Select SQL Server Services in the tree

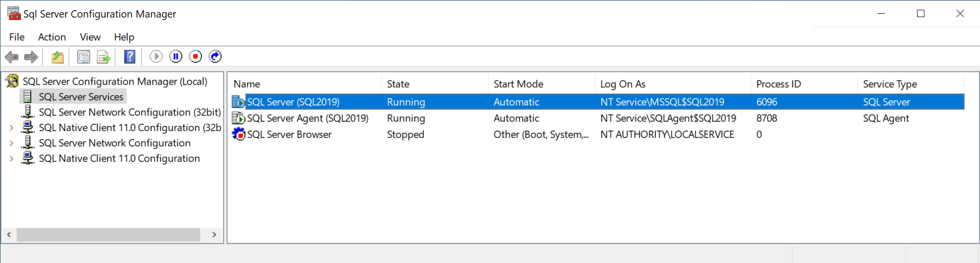[81, 97]
